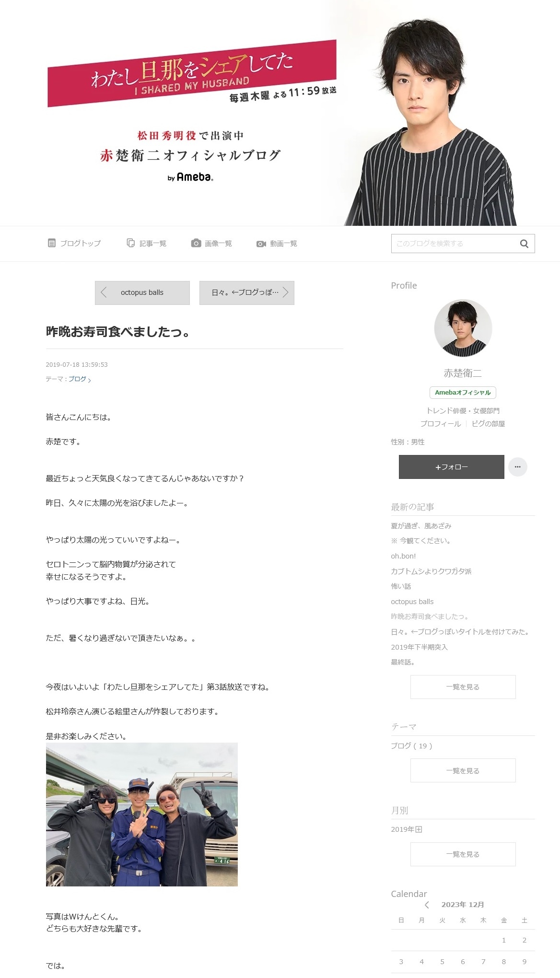
Task: Open the three-dots more options button
Action: click(x=518, y=467)
